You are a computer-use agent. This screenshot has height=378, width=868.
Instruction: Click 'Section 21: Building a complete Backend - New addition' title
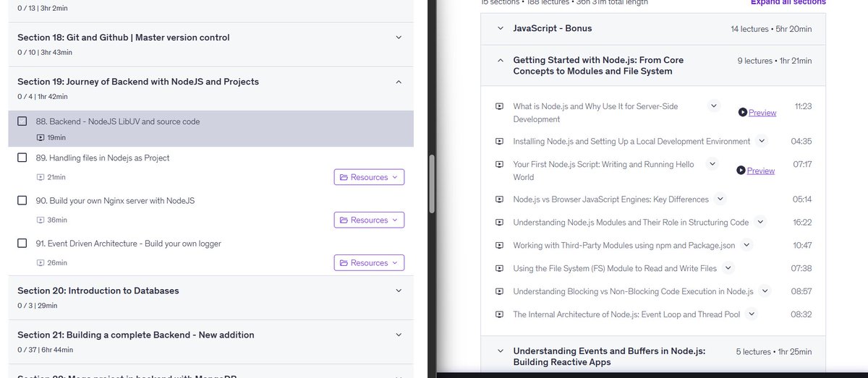(x=136, y=335)
